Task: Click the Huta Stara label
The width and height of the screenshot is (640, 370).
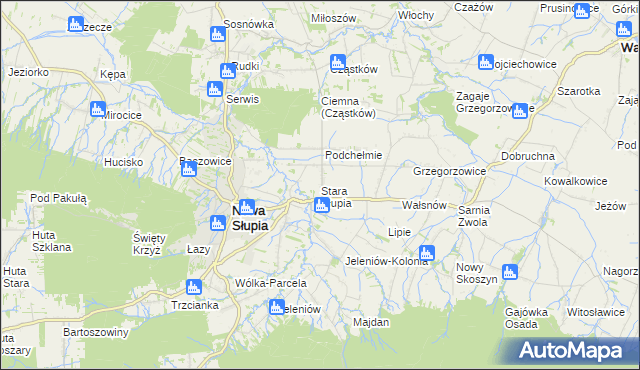Action: tap(16, 277)
